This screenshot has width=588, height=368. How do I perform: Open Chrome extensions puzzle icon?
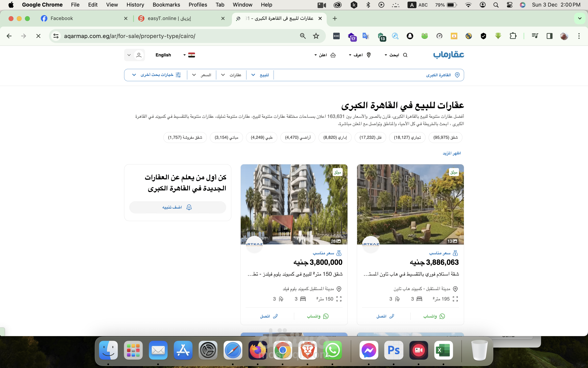(513, 36)
